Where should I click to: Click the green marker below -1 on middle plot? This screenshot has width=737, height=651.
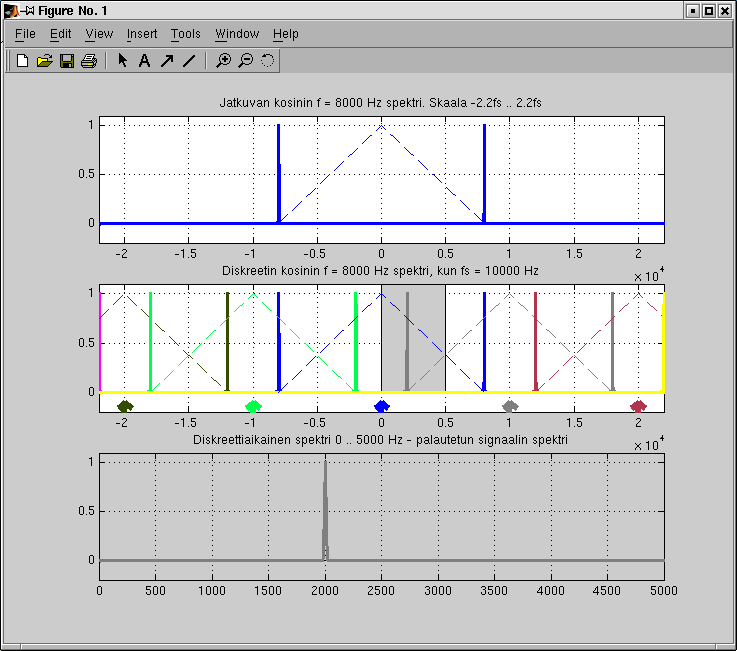point(253,406)
